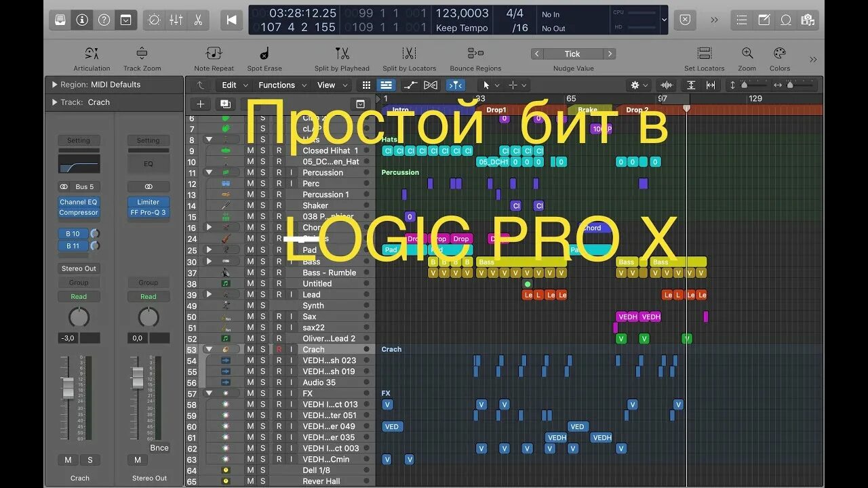Open the gear settings dropdown
Image resolution: width=868 pixels, height=488 pixels.
639,85
